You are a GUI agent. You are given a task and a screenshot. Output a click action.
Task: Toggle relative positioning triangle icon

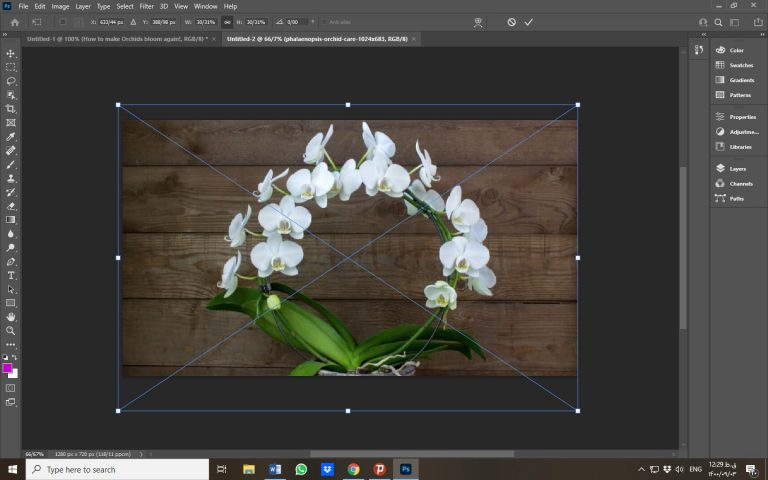click(x=133, y=22)
